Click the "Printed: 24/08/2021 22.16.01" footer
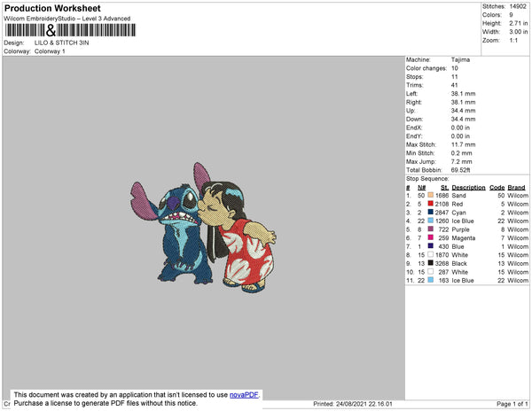 [x=353, y=404]
